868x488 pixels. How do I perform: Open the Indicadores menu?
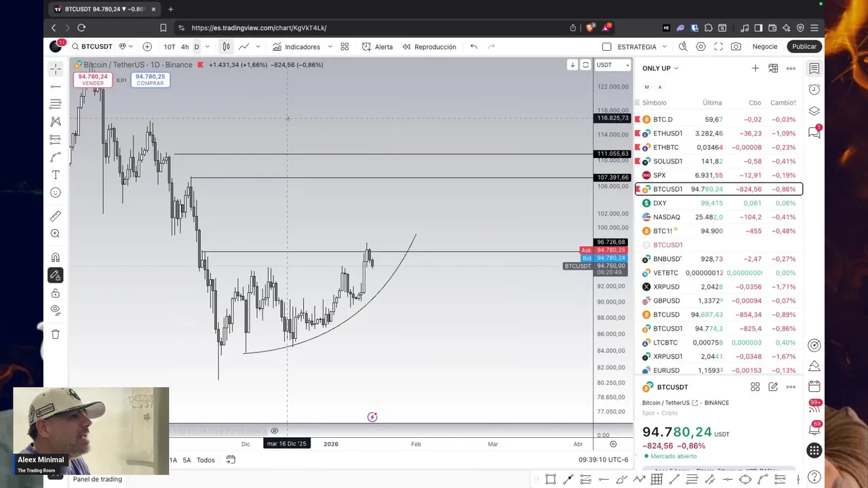tap(296, 47)
